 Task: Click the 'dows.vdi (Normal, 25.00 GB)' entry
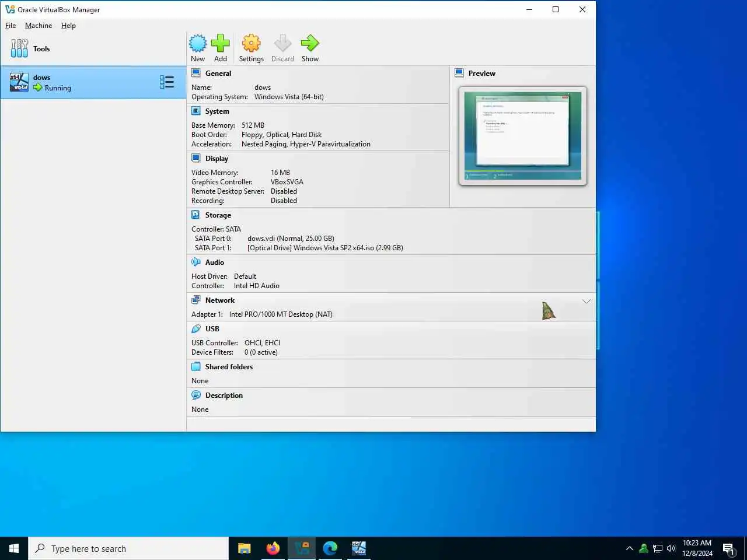(291, 239)
